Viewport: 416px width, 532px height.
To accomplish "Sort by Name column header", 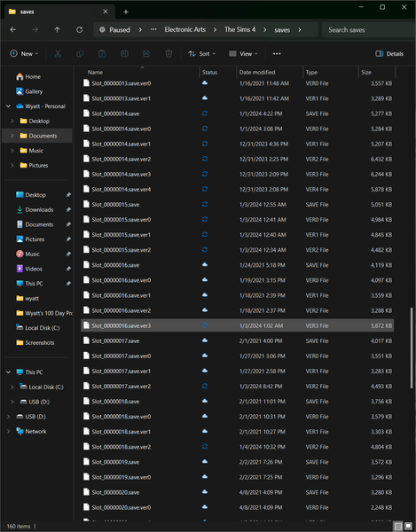I will 95,73.
